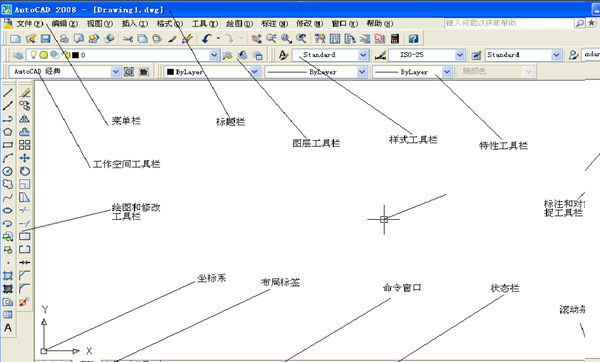Open the 视图 menu
Screen dimensions: 600x362
(x=99, y=24)
